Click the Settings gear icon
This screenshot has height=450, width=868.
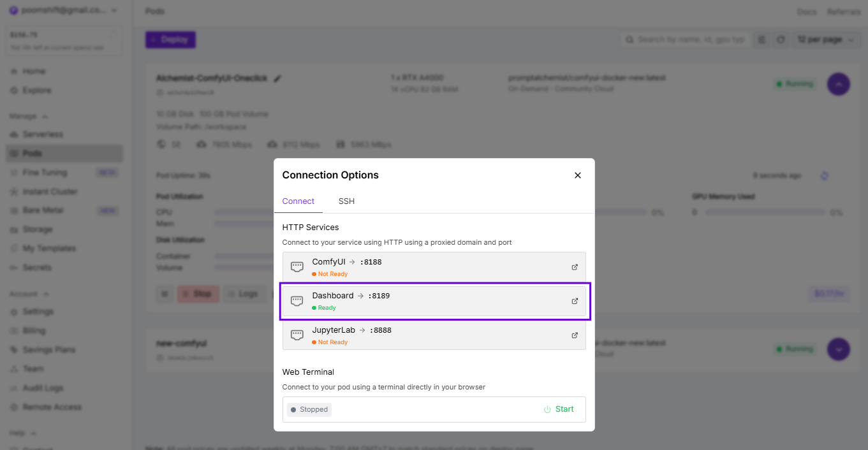[x=14, y=312]
